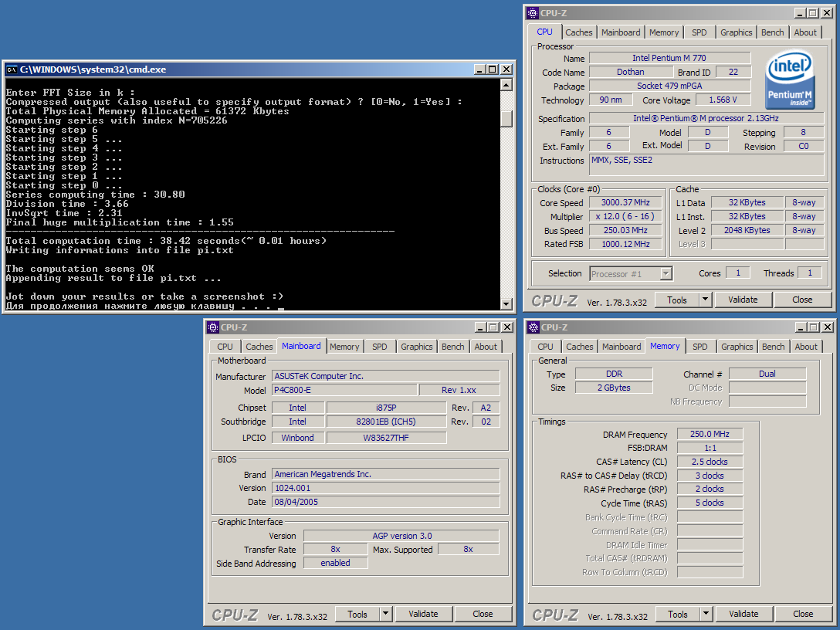Click the Core Speed value 3000.37 MHz
This screenshot has width=840, height=630.
coord(625,202)
